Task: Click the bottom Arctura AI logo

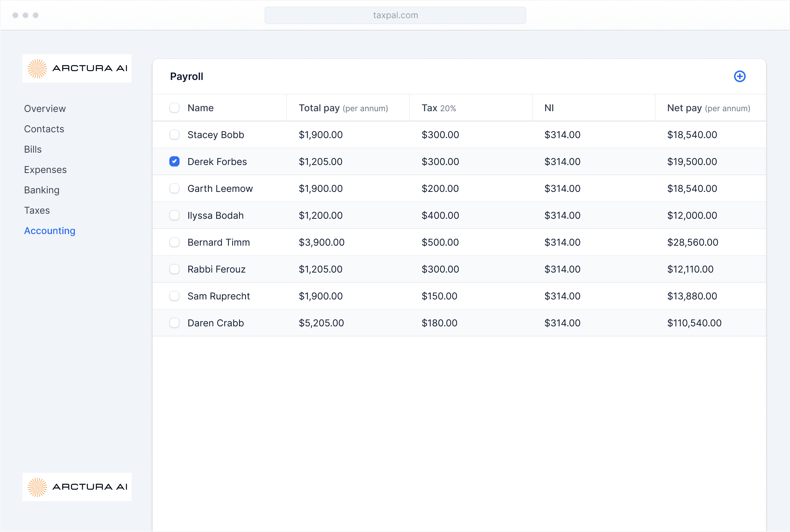Action: [77, 487]
